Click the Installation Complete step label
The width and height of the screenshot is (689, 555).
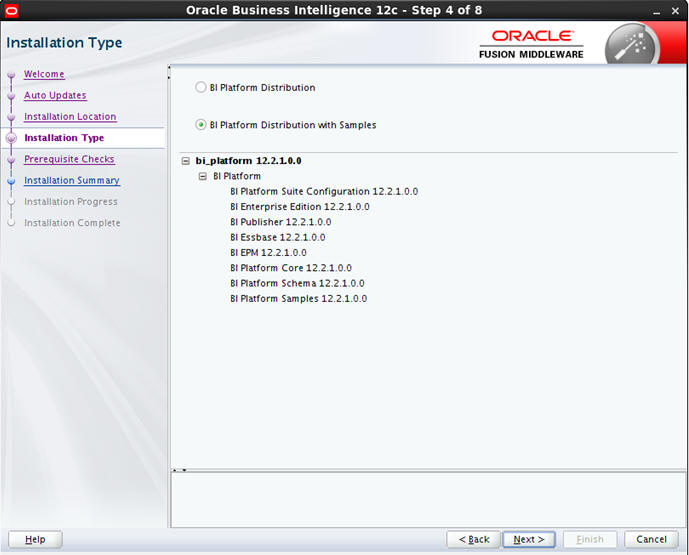[x=72, y=223]
